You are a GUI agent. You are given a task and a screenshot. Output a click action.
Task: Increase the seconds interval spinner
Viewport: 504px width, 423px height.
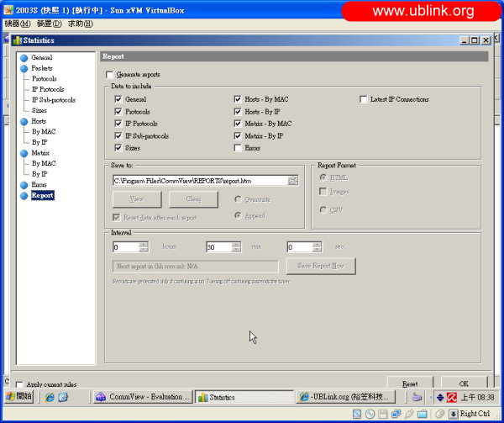tap(316, 244)
